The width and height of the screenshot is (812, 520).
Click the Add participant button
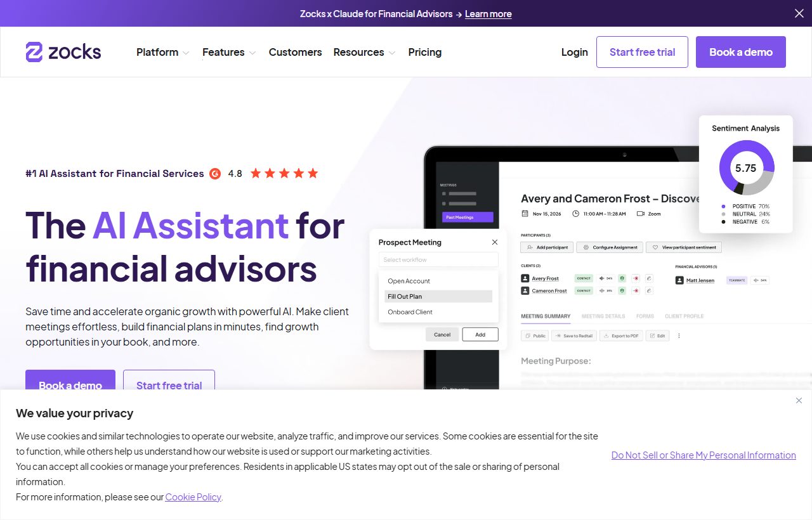(x=547, y=247)
